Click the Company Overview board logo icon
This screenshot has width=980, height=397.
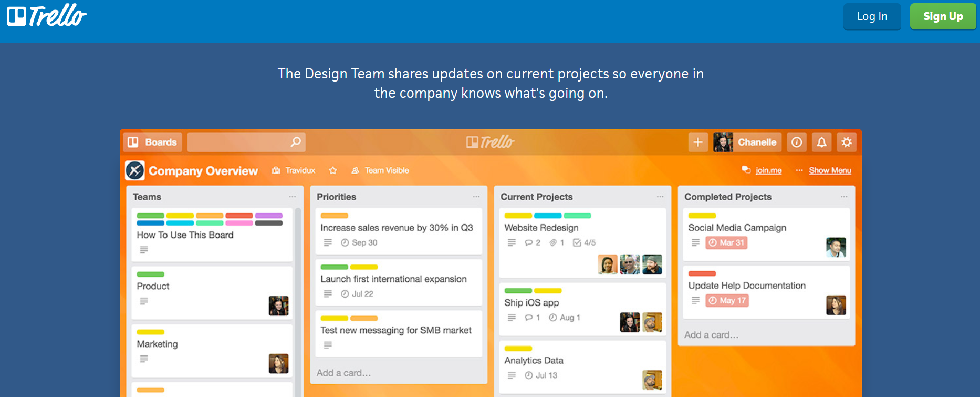click(x=135, y=170)
